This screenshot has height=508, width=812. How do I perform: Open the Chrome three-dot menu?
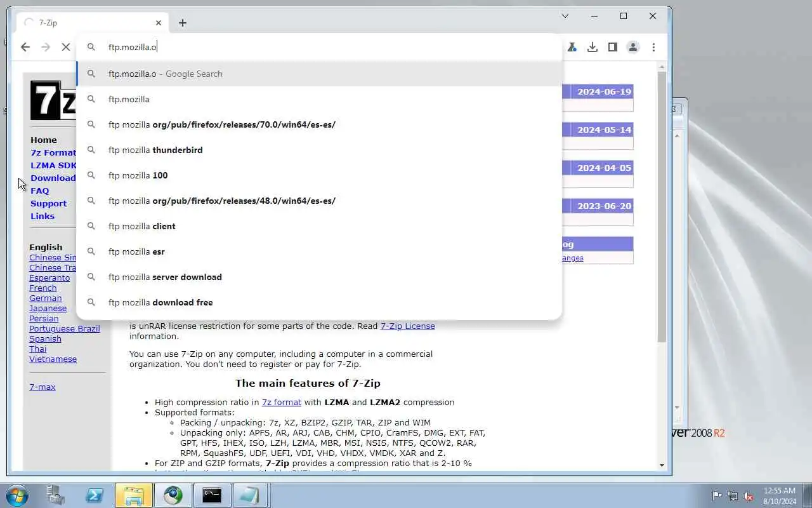click(653, 47)
